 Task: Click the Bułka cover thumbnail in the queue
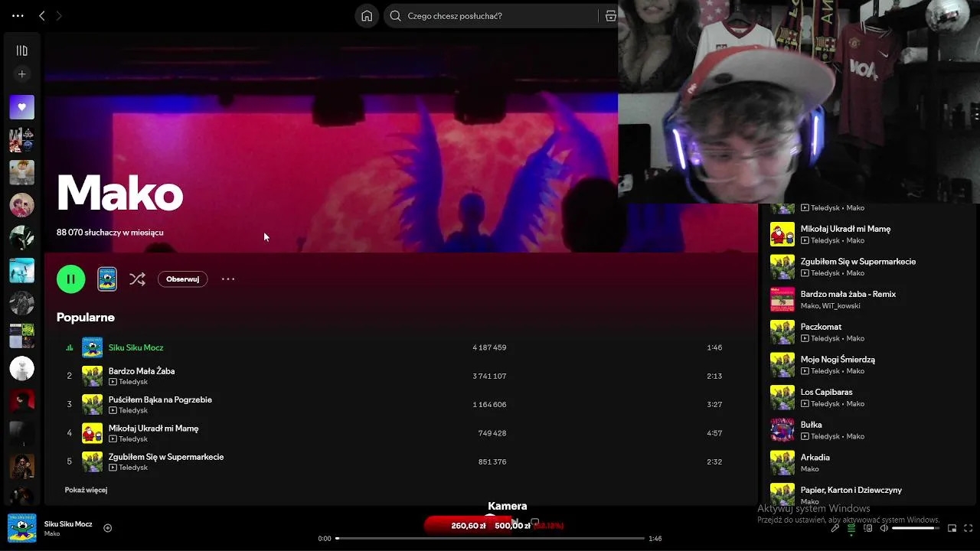782,430
